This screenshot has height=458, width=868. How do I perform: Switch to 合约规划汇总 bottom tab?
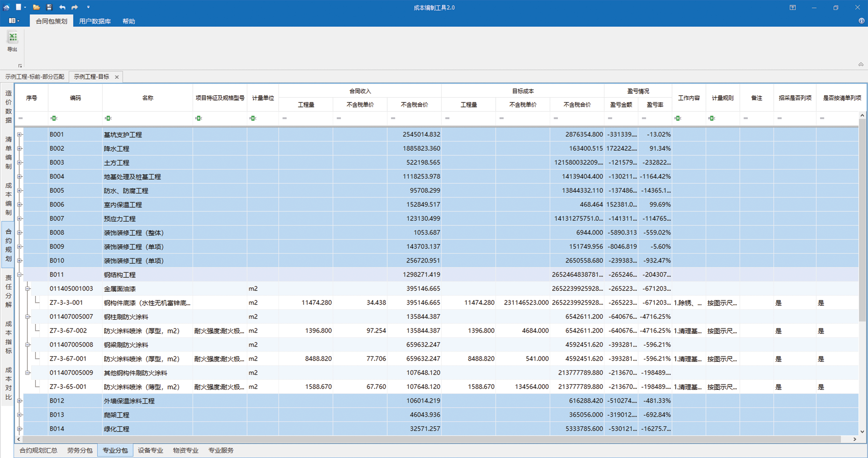[x=38, y=450]
